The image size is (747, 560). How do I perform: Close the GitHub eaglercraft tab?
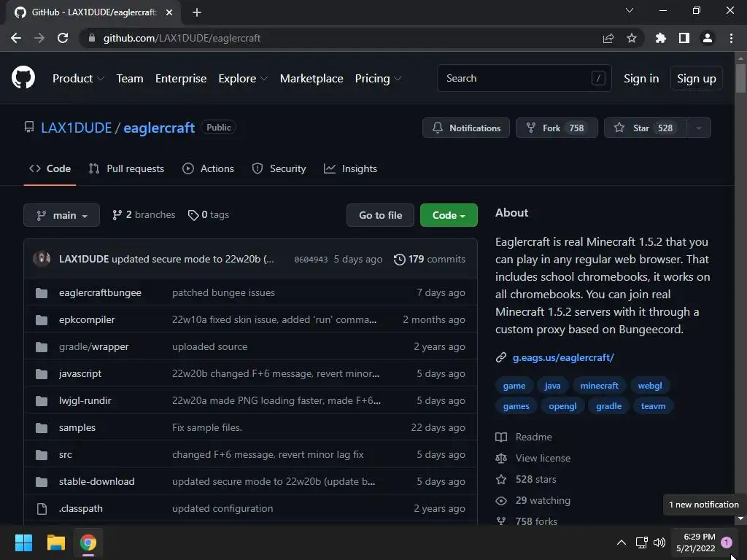pos(169,12)
